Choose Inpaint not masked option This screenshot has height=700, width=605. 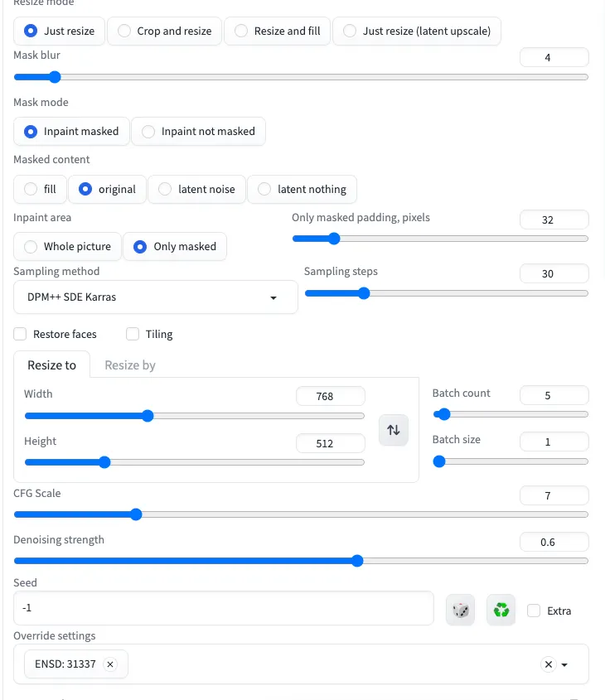(199, 131)
